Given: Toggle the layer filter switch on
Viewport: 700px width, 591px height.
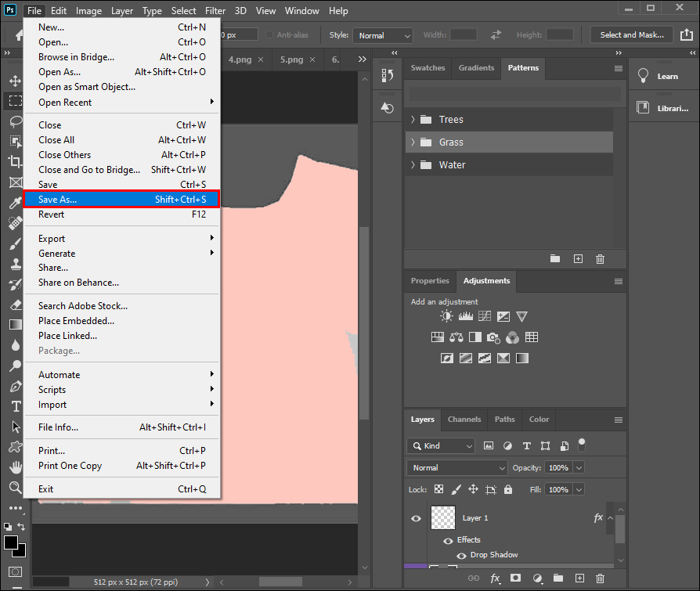Looking at the screenshot, I should tap(581, 445).
